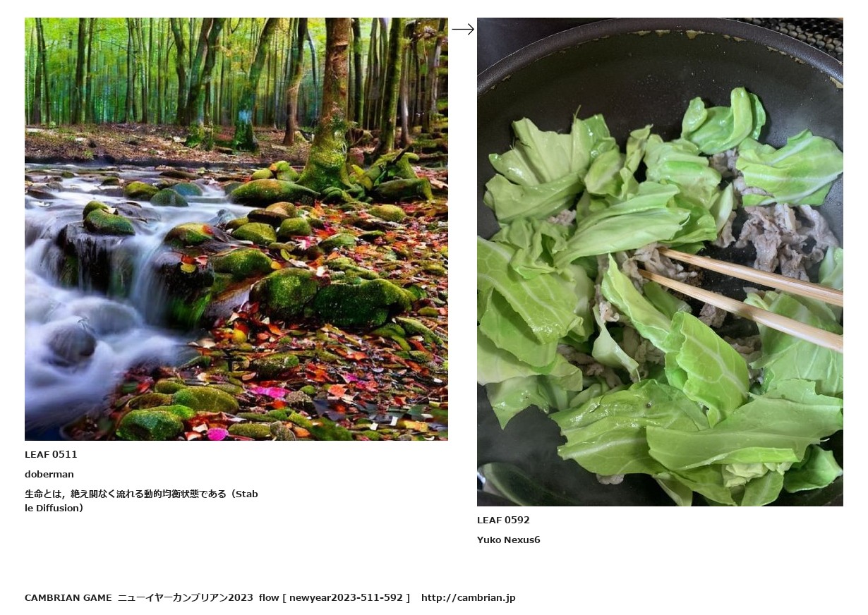Screen dimensions: 868x615
Task: Click the author name Yuko Nexus6
Action: tap(509, 540)
